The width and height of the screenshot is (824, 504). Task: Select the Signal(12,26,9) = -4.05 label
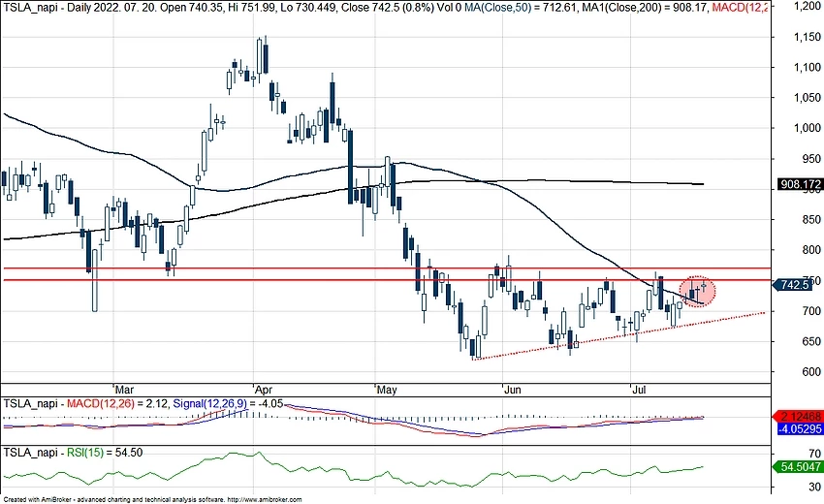click(228, 404)
